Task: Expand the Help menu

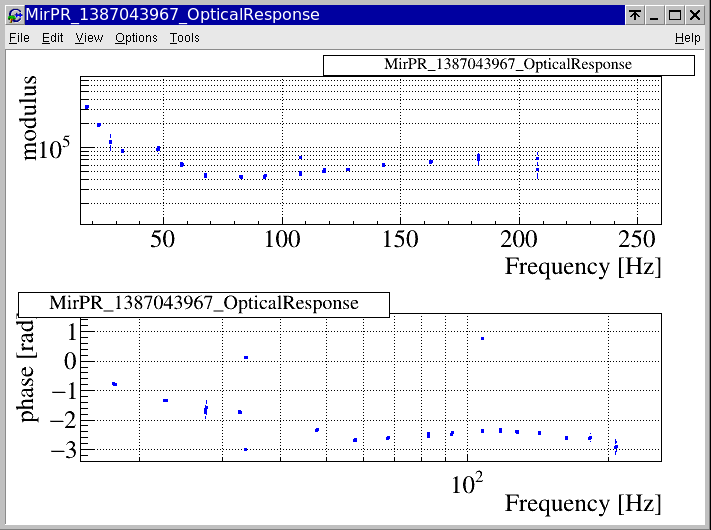Action: (x=687, y=38)
